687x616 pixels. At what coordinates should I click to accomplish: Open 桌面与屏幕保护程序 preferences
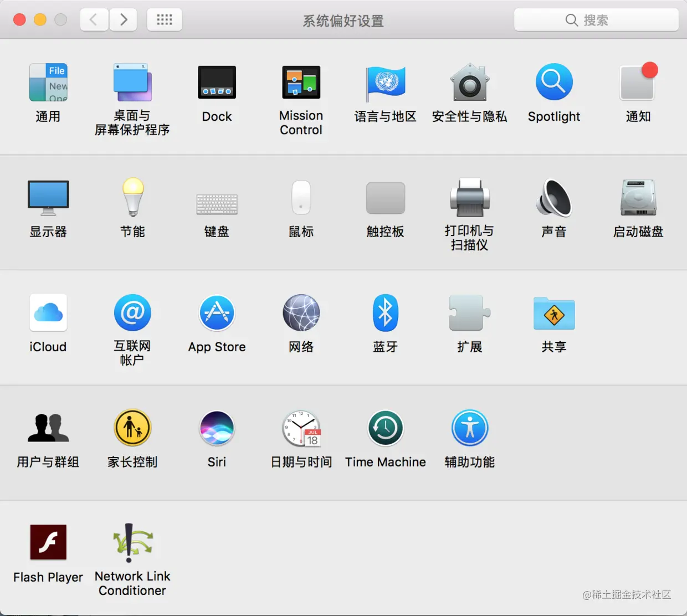[132, 83]
